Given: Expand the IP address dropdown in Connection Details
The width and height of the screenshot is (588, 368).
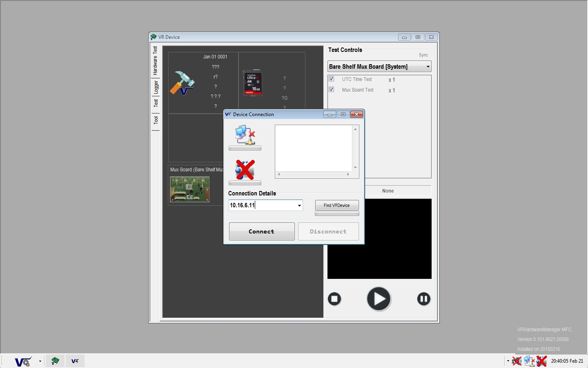Looking at the screenshot, I should (x=299, y=205).
